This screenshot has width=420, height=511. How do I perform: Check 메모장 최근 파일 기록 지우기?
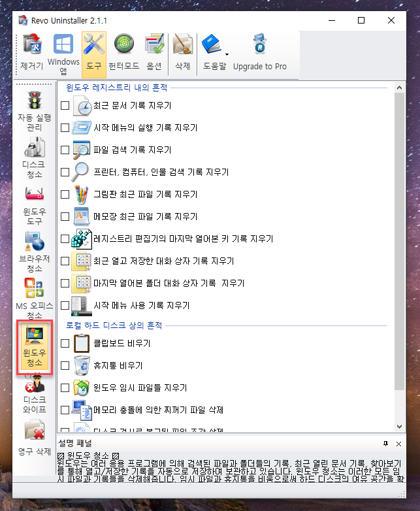click(65, 217)
